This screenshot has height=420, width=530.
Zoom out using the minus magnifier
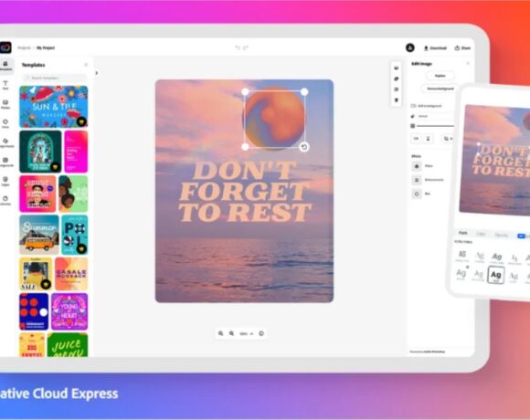coord(221,333)
